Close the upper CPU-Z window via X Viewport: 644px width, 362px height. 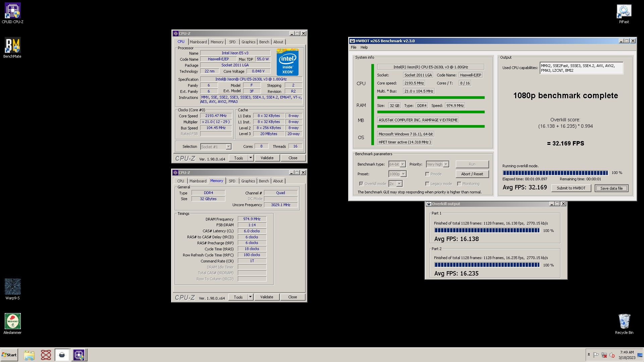pos(304,34)
